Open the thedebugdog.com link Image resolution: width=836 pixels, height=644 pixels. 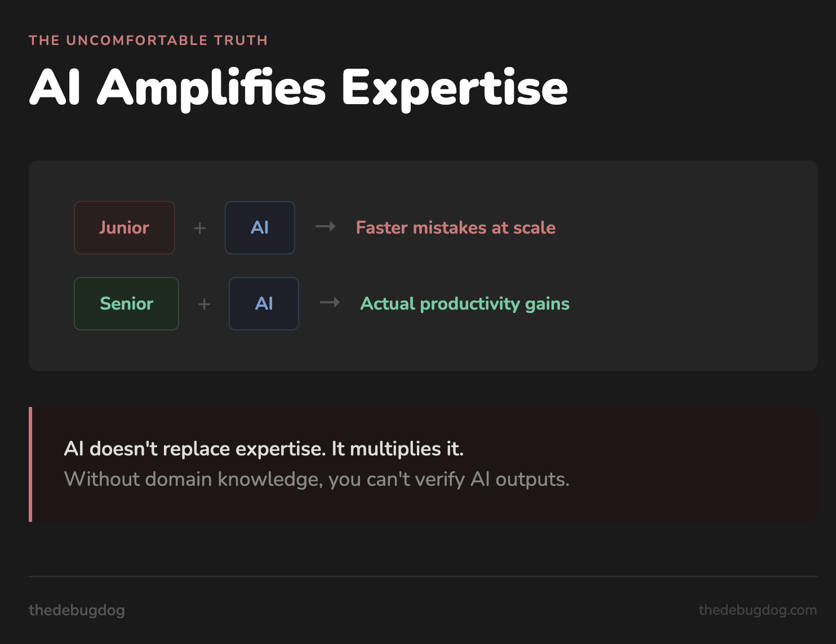[x=757, y=610]
